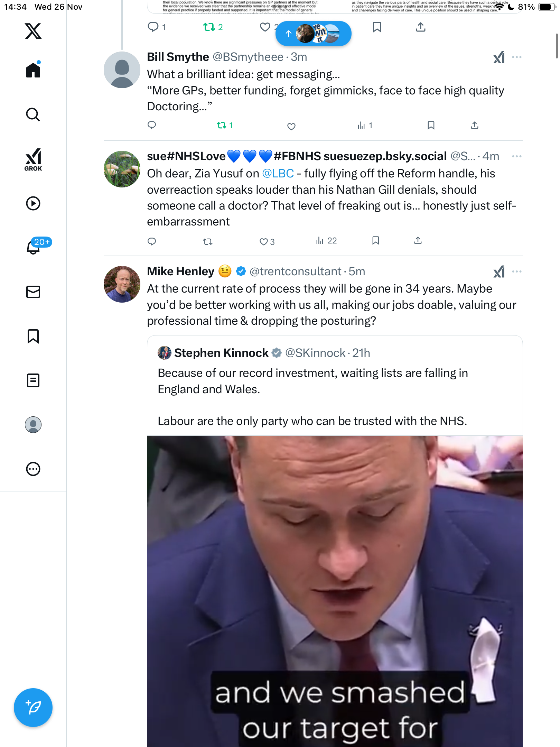Open the Lists icon in sidebar
Viewport: 560px width, 747px height.
coord(33,380)
